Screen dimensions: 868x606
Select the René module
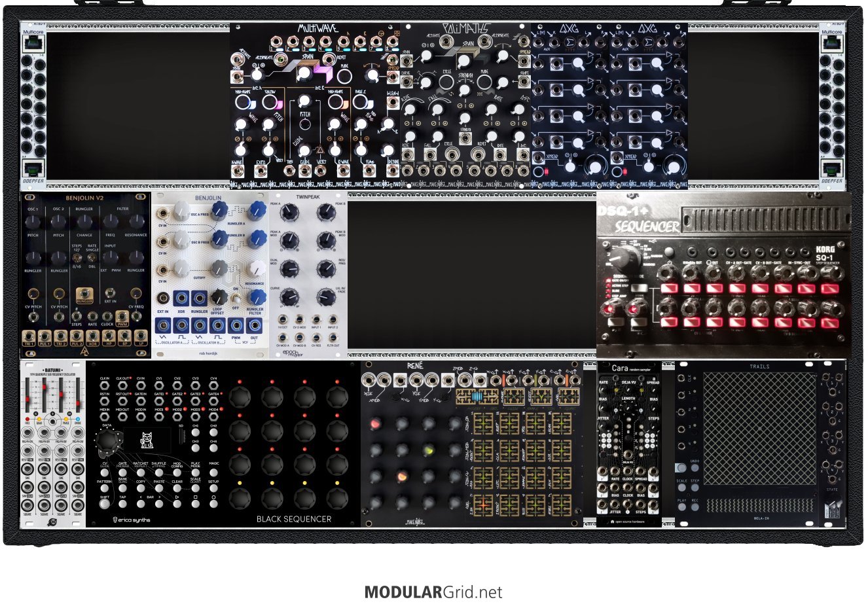click(x=471, y=444)
